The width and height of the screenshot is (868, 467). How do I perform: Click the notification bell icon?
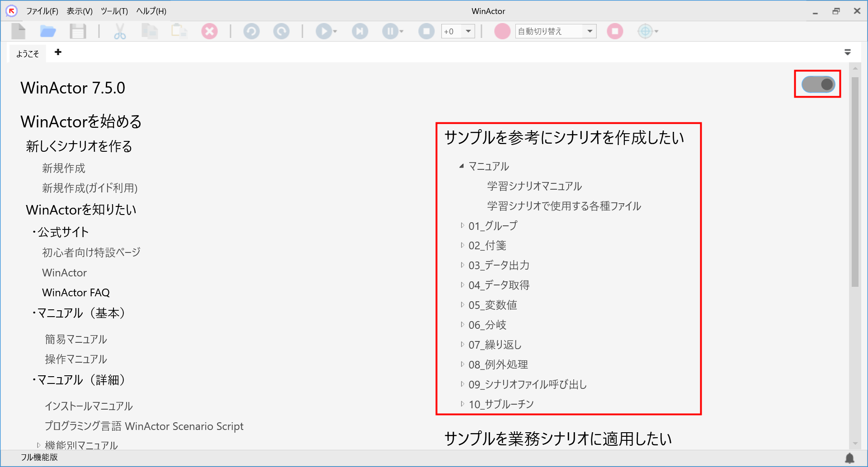pos(850,458)
